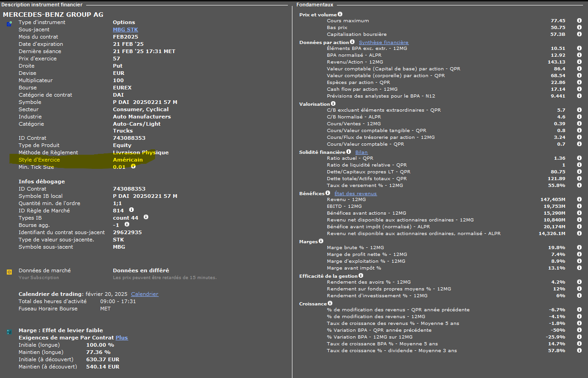The width and height of the screenshot is (588, 378).
Task: Open info icon on Cours/Ventes - 12MG row
Action: (579, 123)
